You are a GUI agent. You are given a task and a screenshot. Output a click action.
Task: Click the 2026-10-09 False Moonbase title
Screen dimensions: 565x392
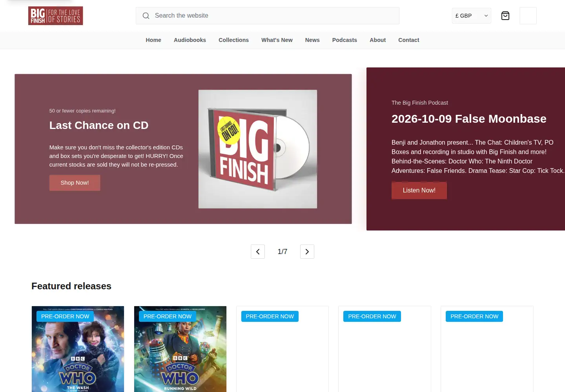469,119
